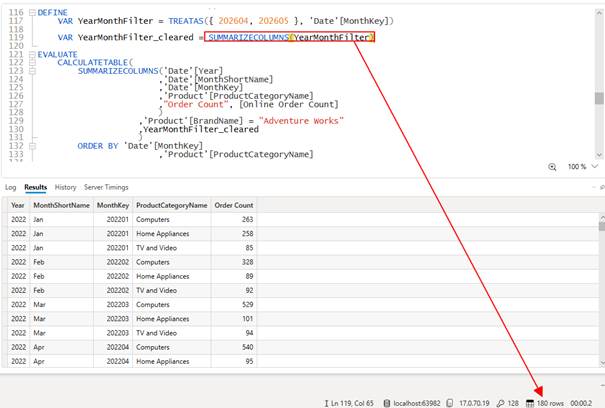605x408 pixels.
Task: Click line number 119 in the gutter
Action: coord(16,37)
